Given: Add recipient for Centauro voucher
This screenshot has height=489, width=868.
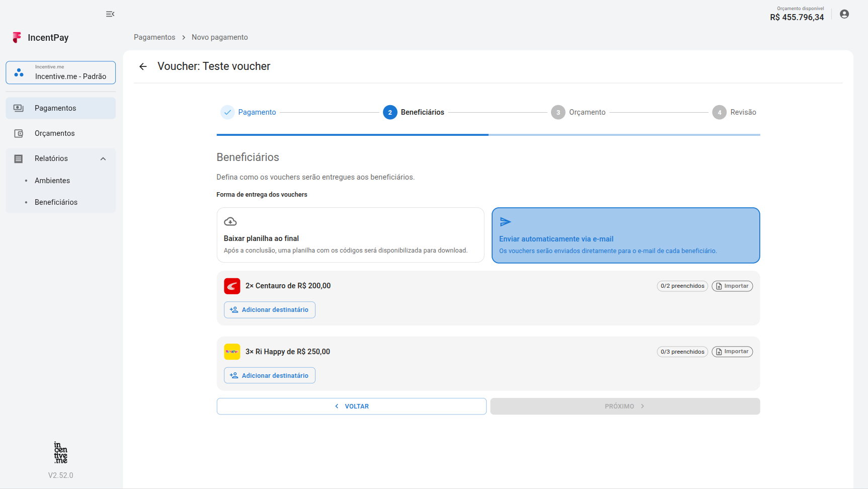Looking at the screenshot, I should pyautogui.click(x=270, y=310).
